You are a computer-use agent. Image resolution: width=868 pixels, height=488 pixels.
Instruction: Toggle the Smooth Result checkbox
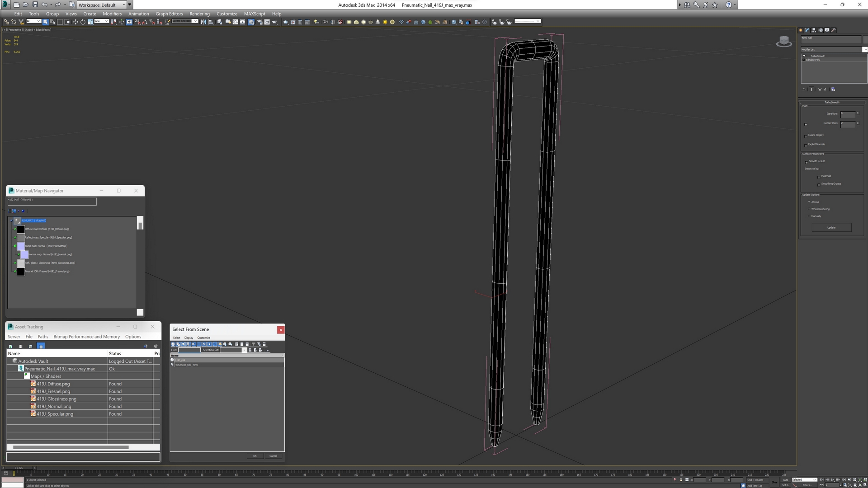pyautogui.click(x=806, y=162)
